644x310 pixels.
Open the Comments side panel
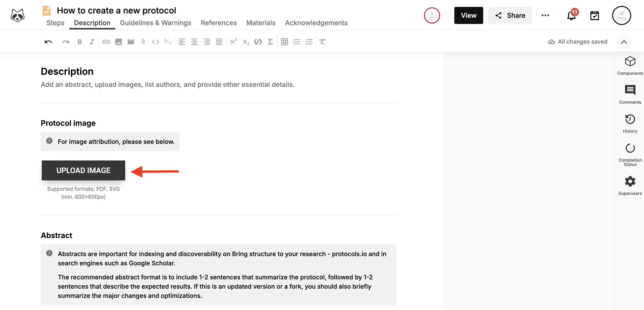630,94
